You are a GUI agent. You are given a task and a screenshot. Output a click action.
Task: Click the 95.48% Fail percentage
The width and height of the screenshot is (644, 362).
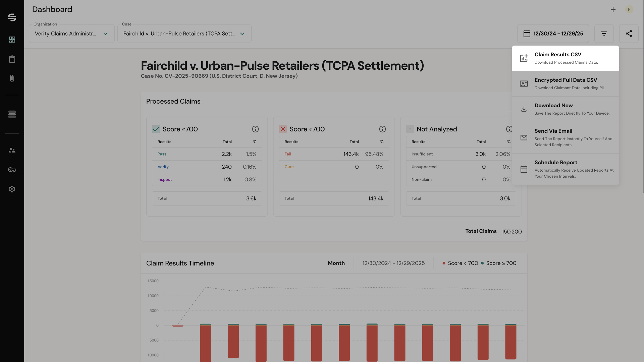[x=374, y=154]
